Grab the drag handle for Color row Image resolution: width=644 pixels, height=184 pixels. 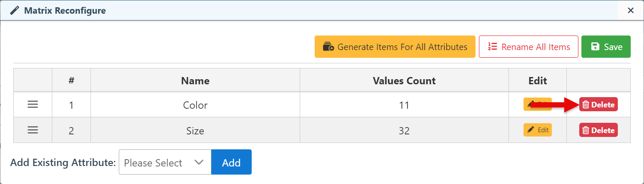point(33,104)
